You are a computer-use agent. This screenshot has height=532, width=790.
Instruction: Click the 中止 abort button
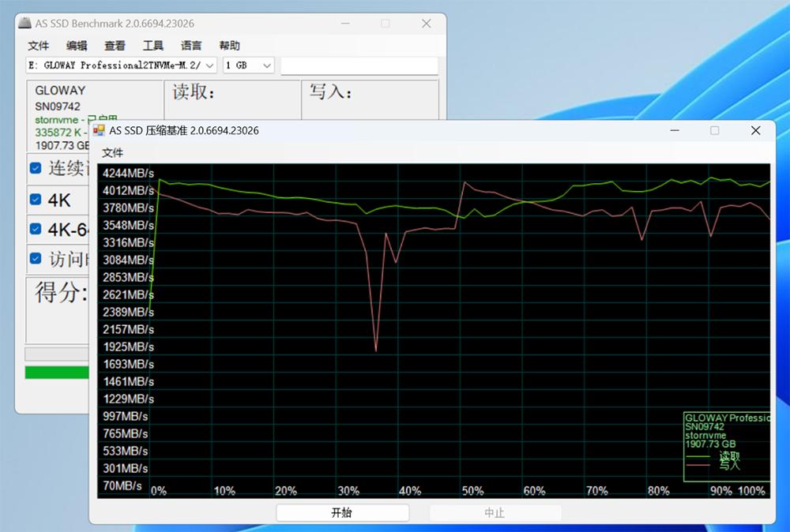click(495, 512)
